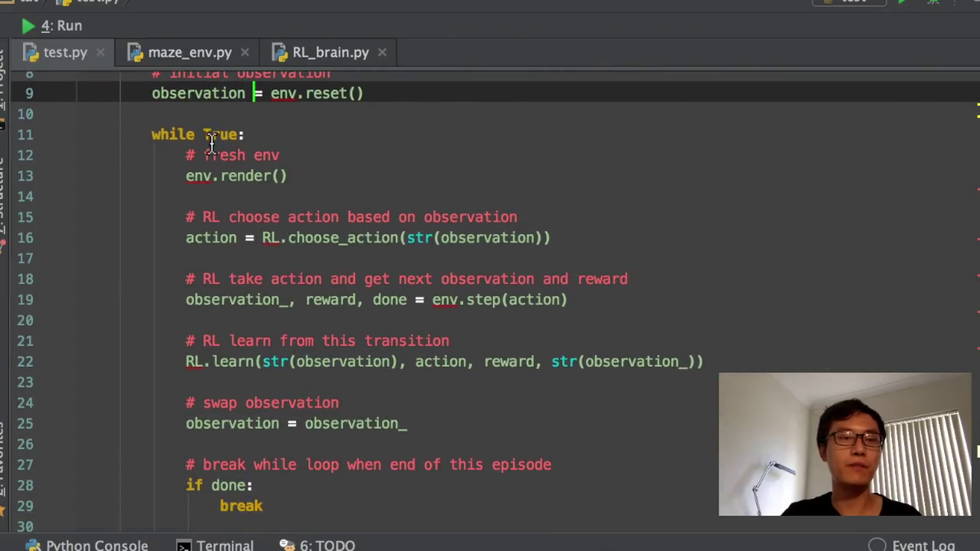Click 'str(observation_))' at end of line 22
The width and height of the screenshot is (980, 551).
tap(627, 361)
